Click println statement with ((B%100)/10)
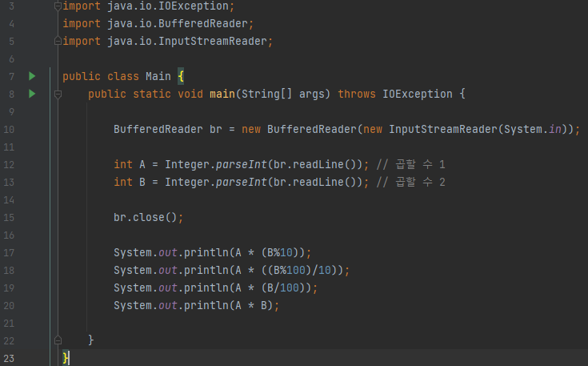 click(x=231, y=270)
